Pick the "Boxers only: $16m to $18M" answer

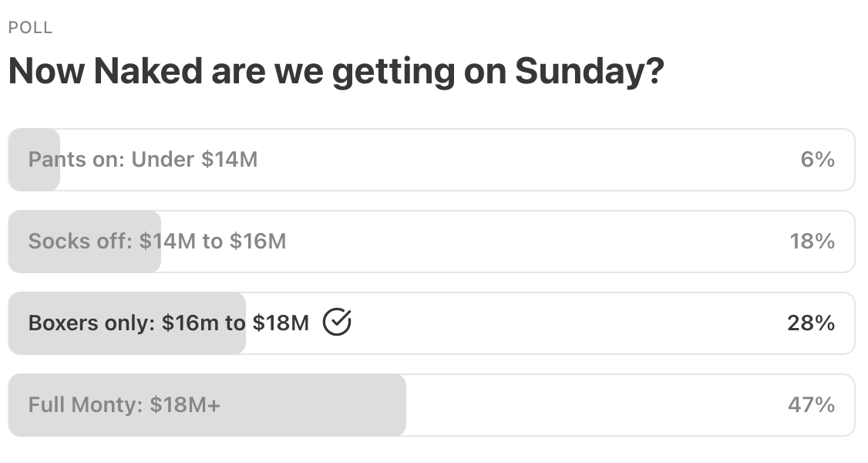pyautogui.click(x=168, y=323)
